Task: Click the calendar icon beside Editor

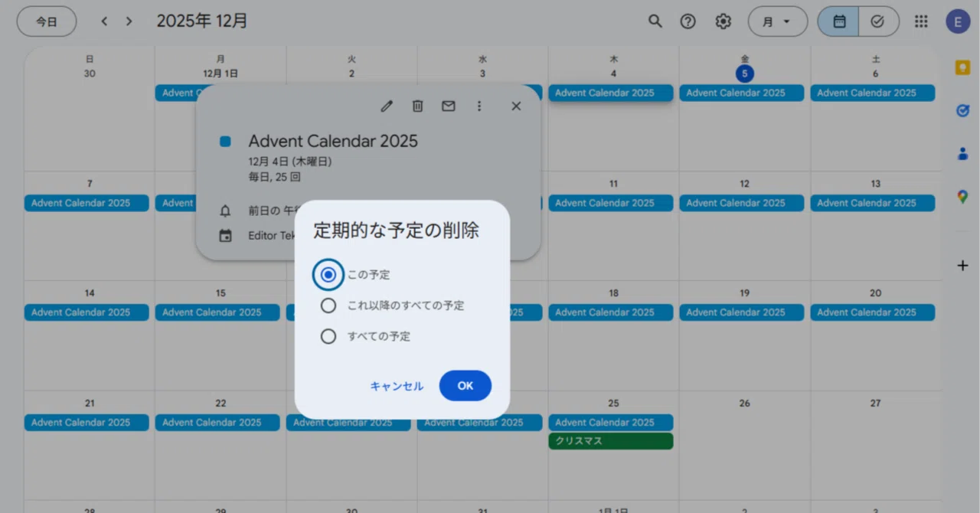Action: (x=225, y=236)
